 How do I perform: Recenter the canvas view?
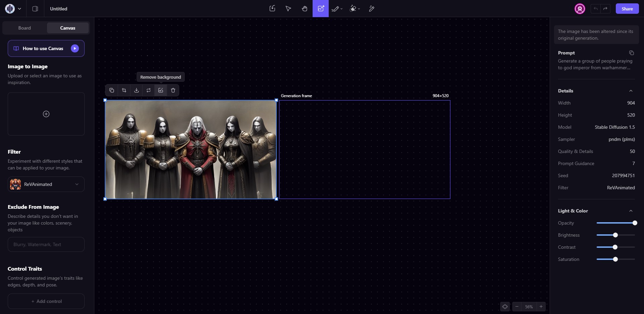[505, 307]
